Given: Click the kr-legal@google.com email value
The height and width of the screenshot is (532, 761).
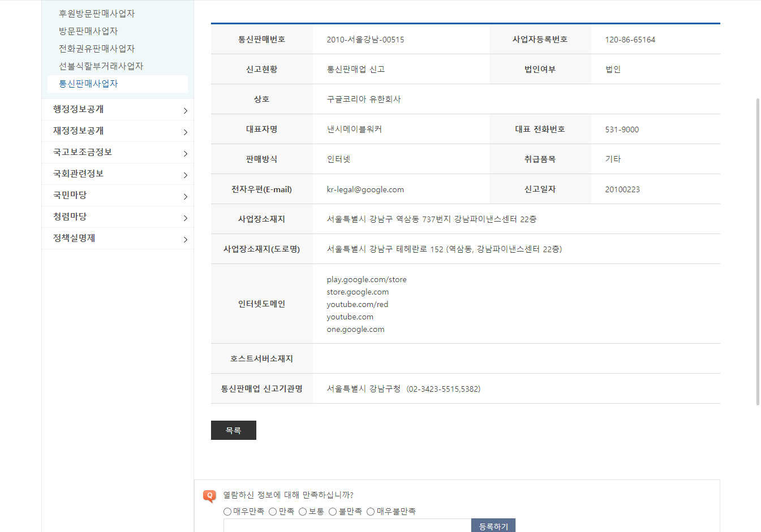Looking at the screenshot, I should (366, 189).
